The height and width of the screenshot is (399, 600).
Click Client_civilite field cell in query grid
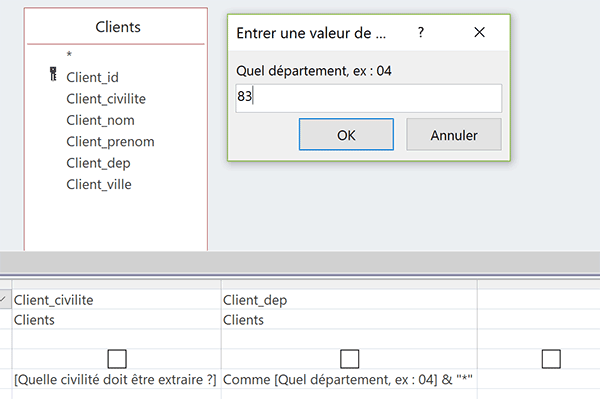tap(116, 300)
